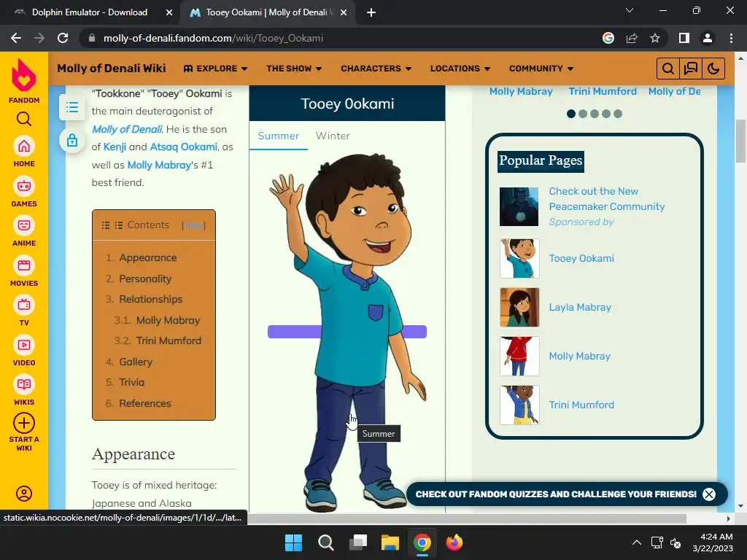Expand THE SHOW dropdown
This screenshot has height=560, width=747.
294,69
